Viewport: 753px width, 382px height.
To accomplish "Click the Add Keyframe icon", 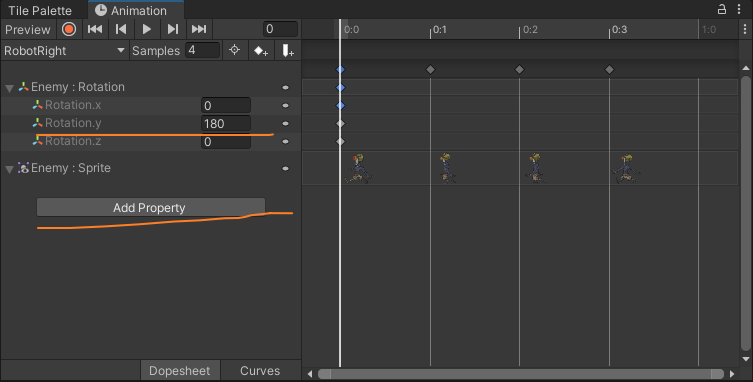I will tap(261, 50).
